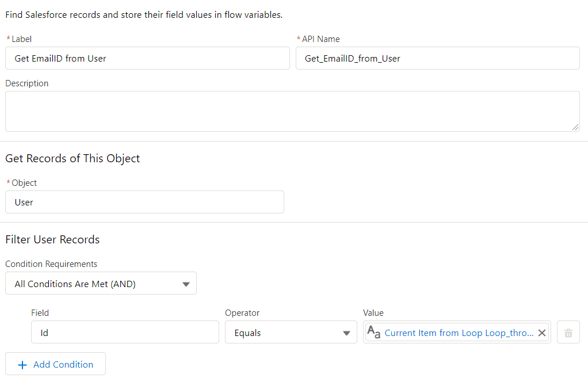Click the Description resize handle corner

575,128
